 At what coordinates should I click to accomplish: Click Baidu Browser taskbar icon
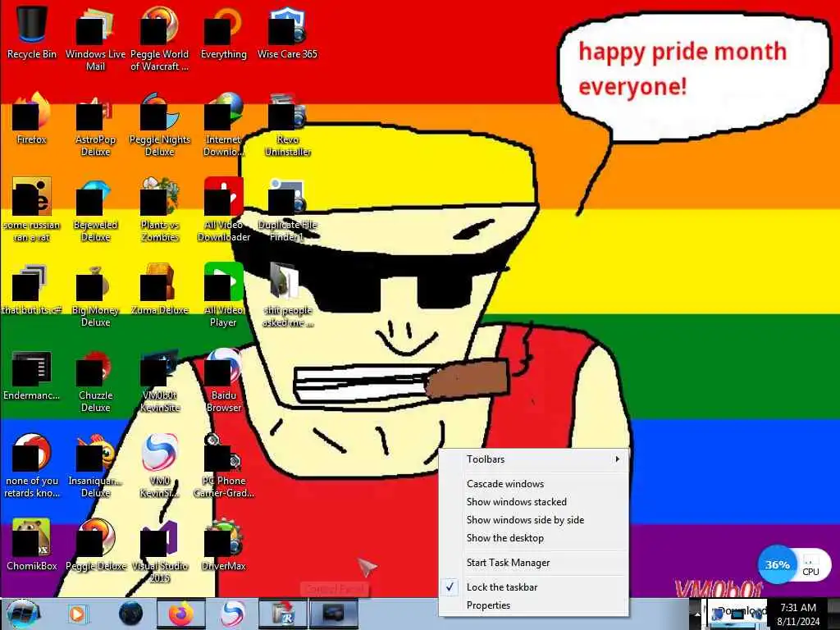coord(233,614)
